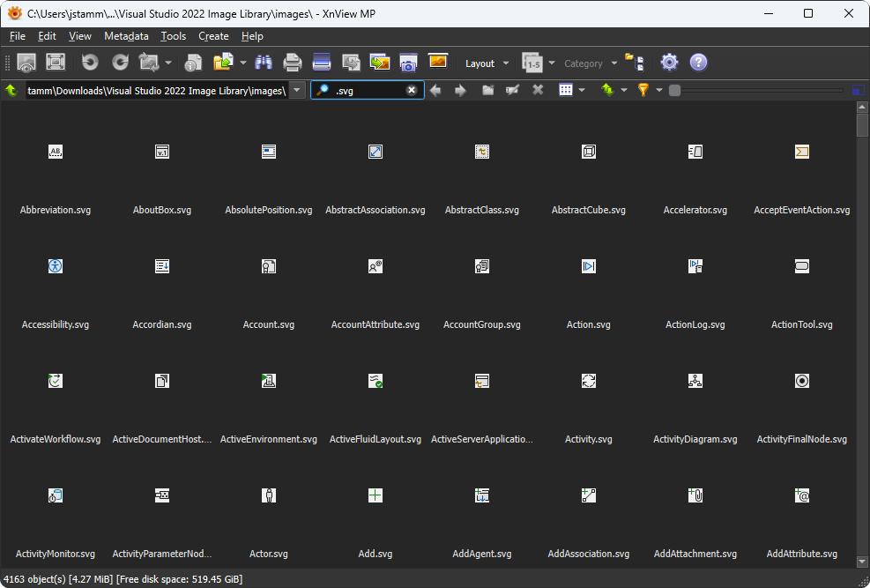870x588 pixels.
Task: Click the Print icon in toolbar
Action: tap(293, 63)
